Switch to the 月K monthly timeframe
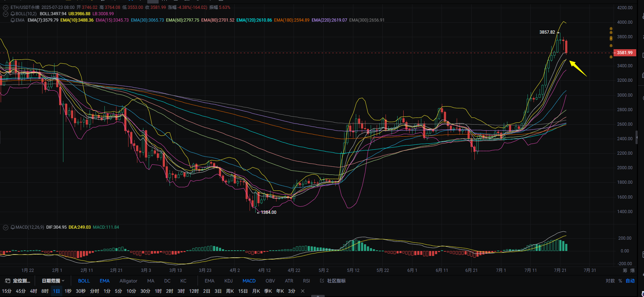The width and height of the screenshot is (644, 297). [x=256, y=291]
